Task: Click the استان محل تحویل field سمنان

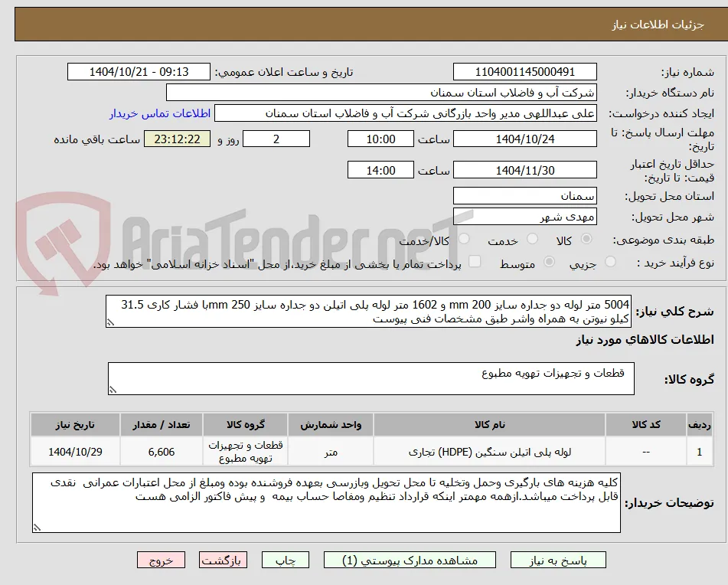Action: tap(524, 196)
